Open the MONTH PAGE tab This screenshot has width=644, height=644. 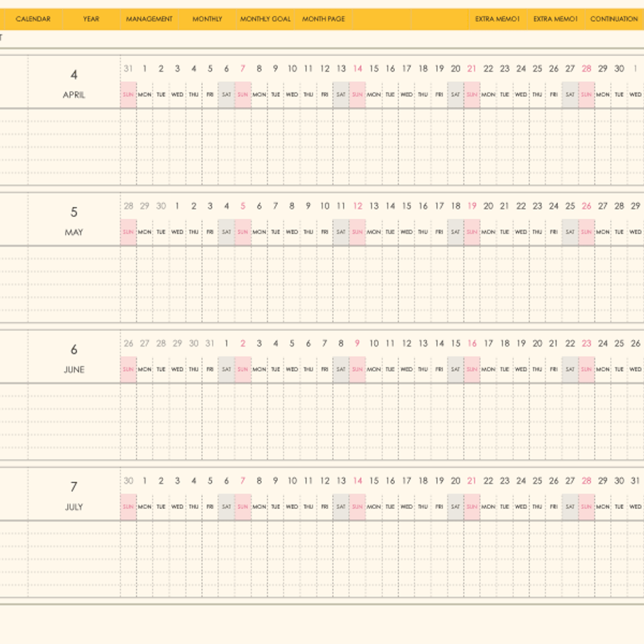tap(323, 19)
